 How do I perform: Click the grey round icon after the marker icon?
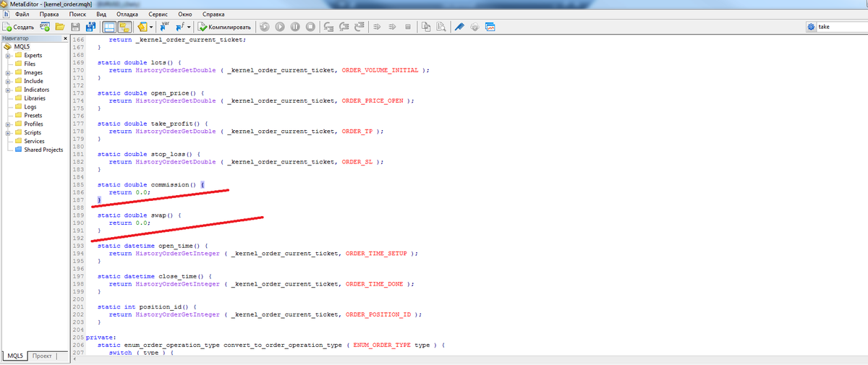click(x=475, y=27)
